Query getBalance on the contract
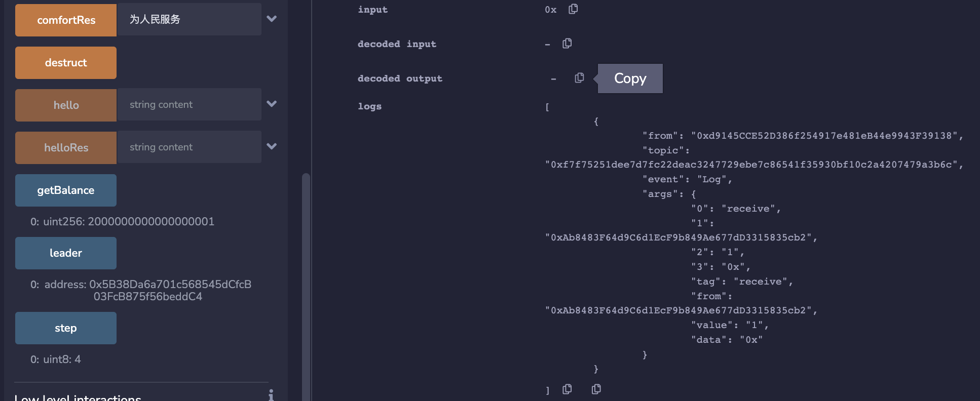This screenshot has width=980, height=401. coord(66,190)
